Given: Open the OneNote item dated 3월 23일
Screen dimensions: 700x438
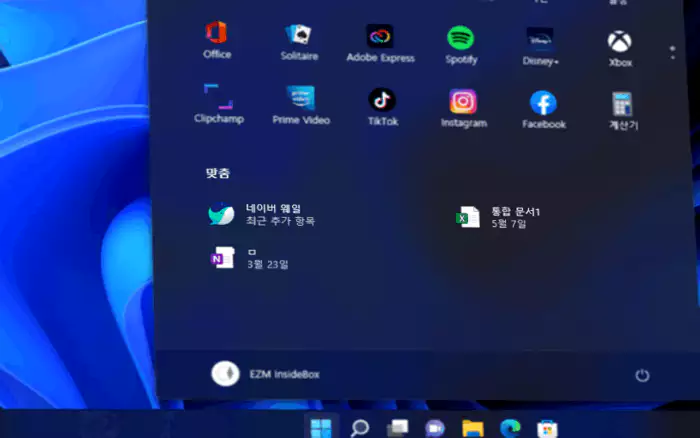Looking at the screenshot, I should (x=249, y=258).
